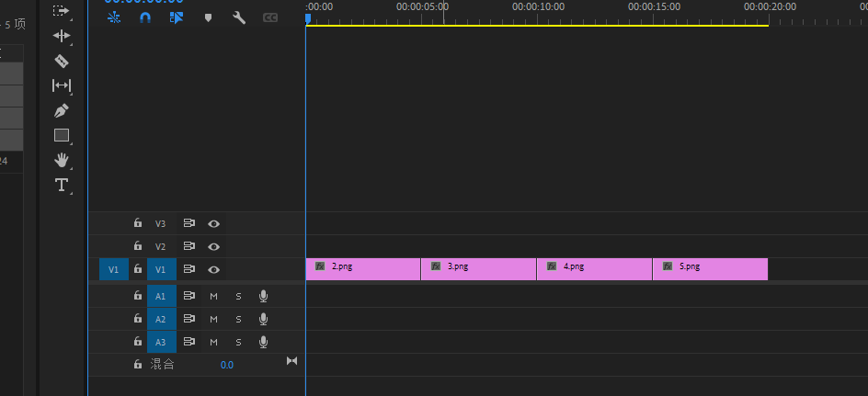Hide track V3 output with eye icon

(x=213, y=223)
